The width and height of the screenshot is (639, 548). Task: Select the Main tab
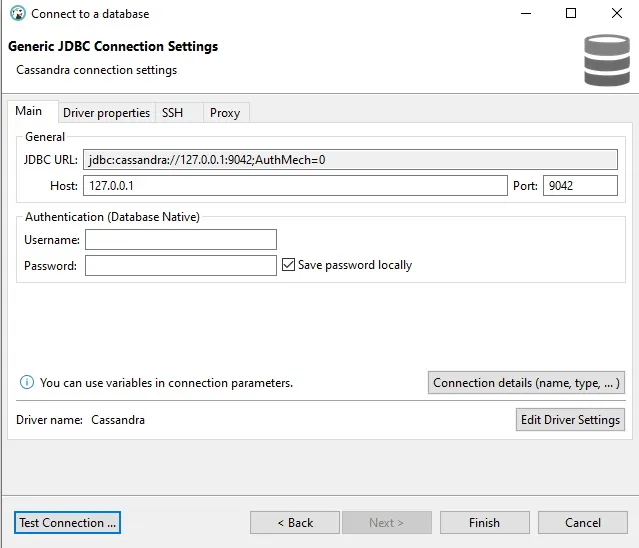click(29, 111)
